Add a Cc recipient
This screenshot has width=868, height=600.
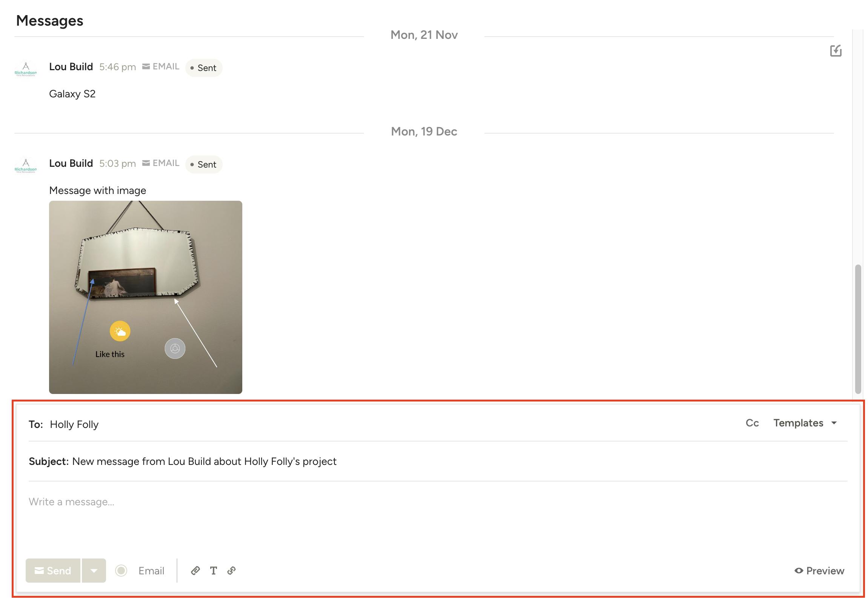752,423
